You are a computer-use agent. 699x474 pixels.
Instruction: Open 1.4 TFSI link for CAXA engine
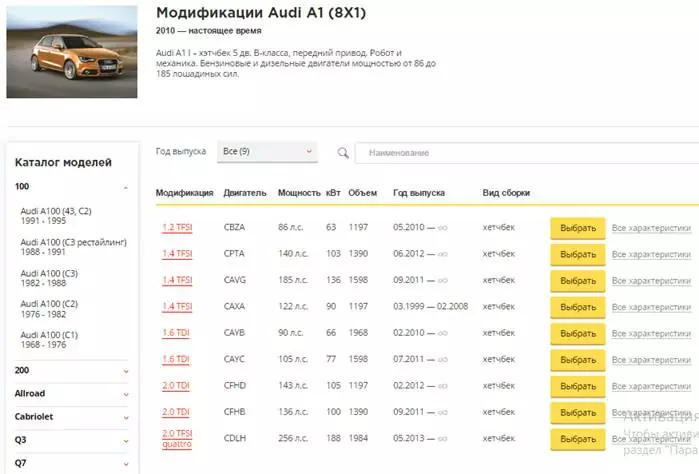[177, 306]
